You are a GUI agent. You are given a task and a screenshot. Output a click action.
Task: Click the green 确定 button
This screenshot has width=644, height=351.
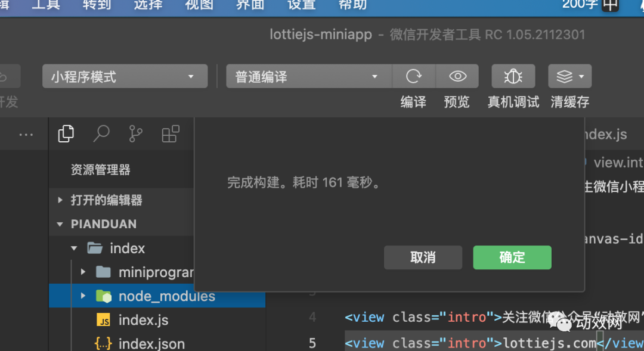point(512,257)
